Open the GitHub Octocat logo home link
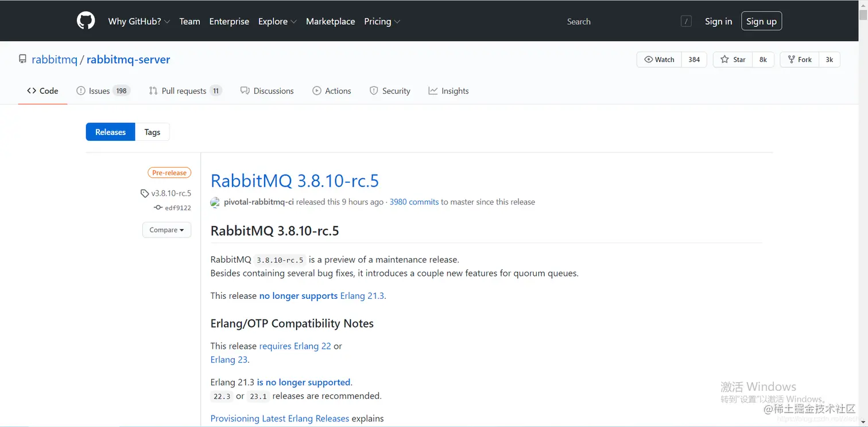This screenshot has width=868, height=427. point(86,21)
